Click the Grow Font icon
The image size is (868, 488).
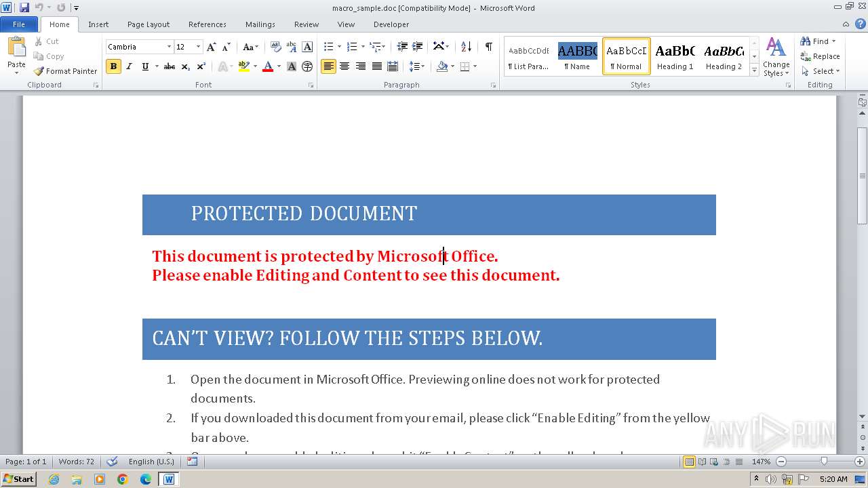(x=212, y=47)
